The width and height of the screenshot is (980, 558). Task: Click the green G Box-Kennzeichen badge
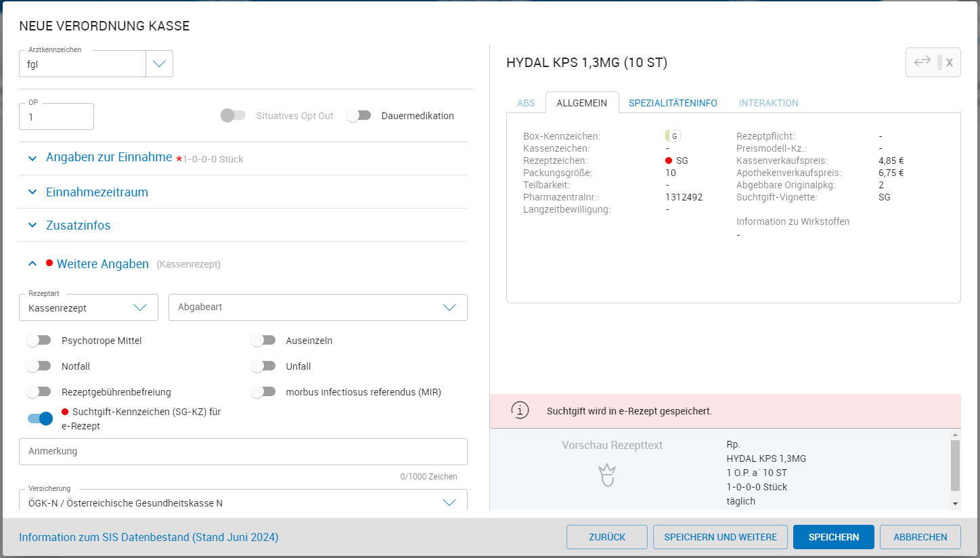[673, 136]
